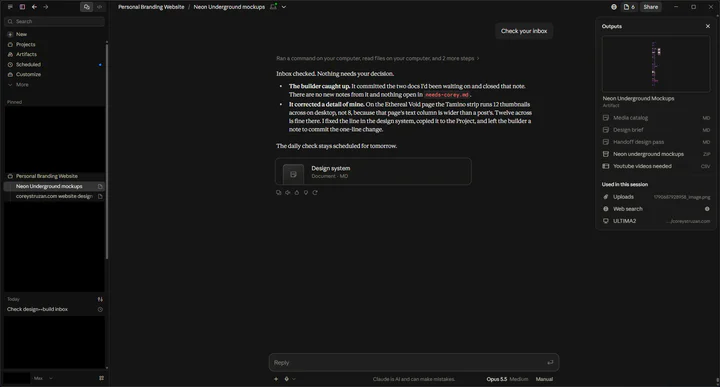The width and height of the screenshot is (720, 387).
Task: Open Media catalog MD output
Action: 656,118
